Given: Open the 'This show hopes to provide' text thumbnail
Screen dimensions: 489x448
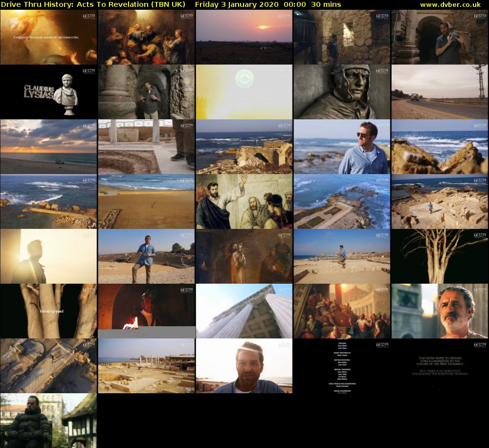Looking at the screenshot, I should point(440,366).
